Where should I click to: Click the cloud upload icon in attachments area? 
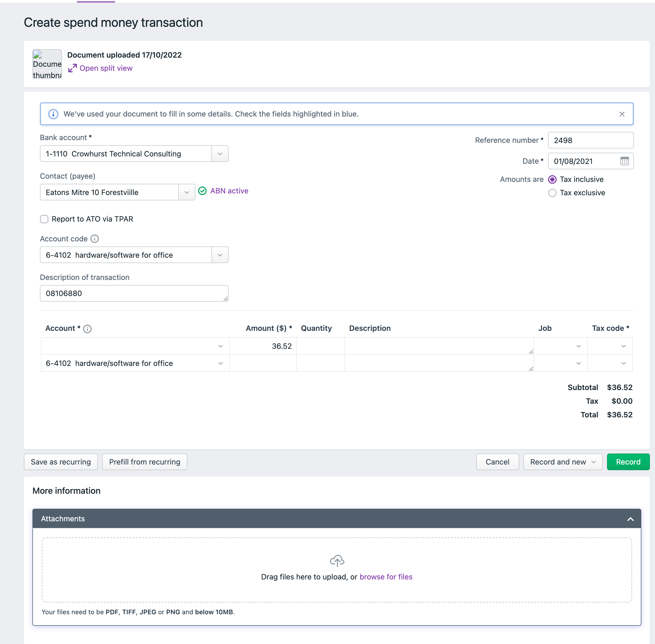tap(337, 560)
